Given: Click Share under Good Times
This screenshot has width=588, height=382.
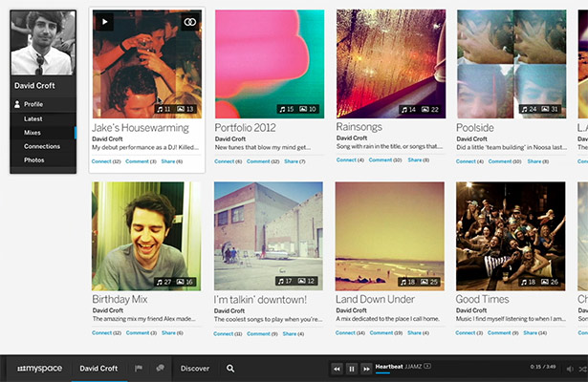Looking at the screenshot, I should 531,332.
